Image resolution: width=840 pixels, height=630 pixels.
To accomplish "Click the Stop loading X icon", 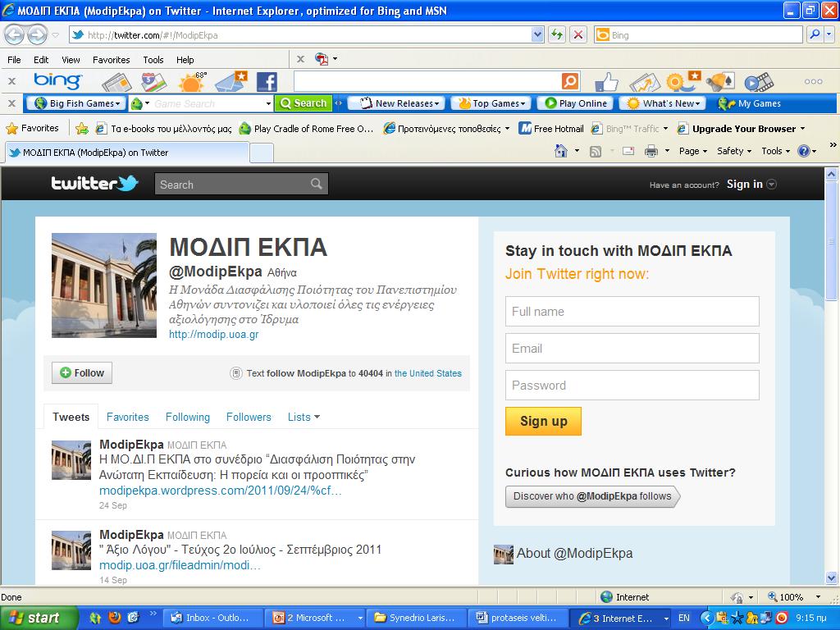I will coord(578,35).
